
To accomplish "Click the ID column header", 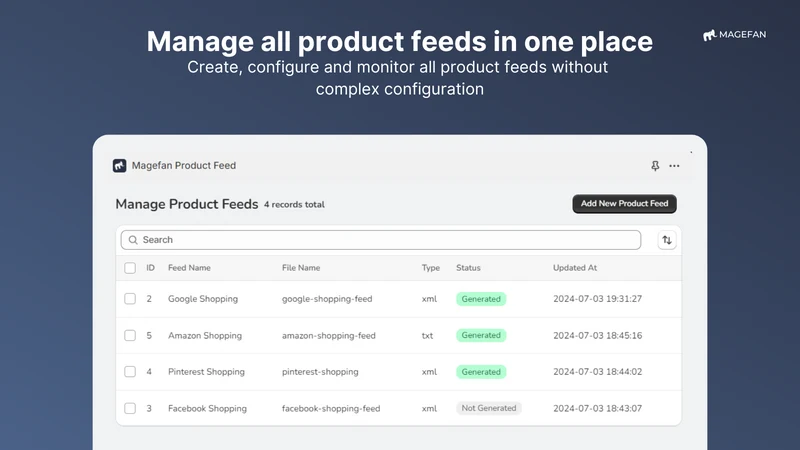I will (151, 268).
